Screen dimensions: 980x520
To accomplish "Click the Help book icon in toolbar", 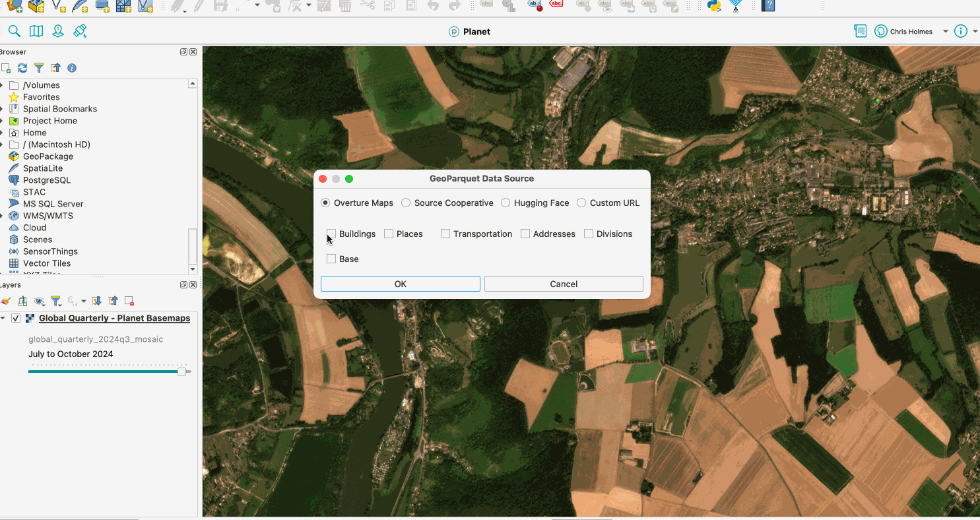I will [768, 6].
